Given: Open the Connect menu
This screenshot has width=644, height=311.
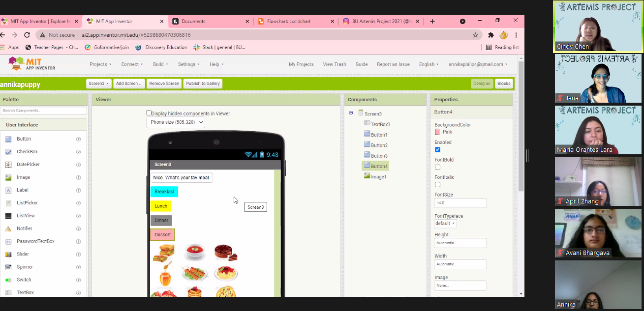Looking at the screenshot, I should click(x=132, y=64).
